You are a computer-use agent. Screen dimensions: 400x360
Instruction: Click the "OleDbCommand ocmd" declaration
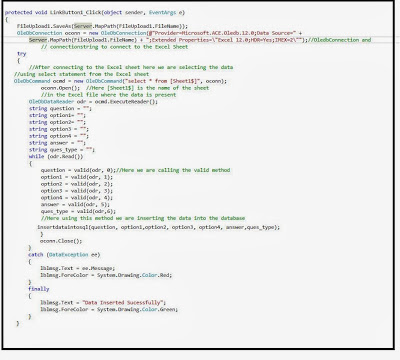point(39,81)
